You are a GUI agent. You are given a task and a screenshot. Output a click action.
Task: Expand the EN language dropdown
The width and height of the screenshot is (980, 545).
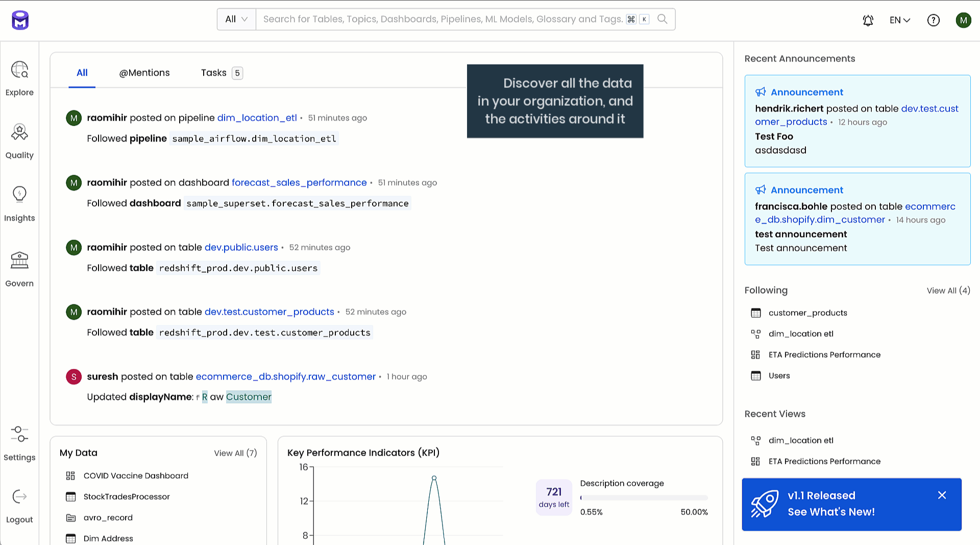(x=899, y=20)
